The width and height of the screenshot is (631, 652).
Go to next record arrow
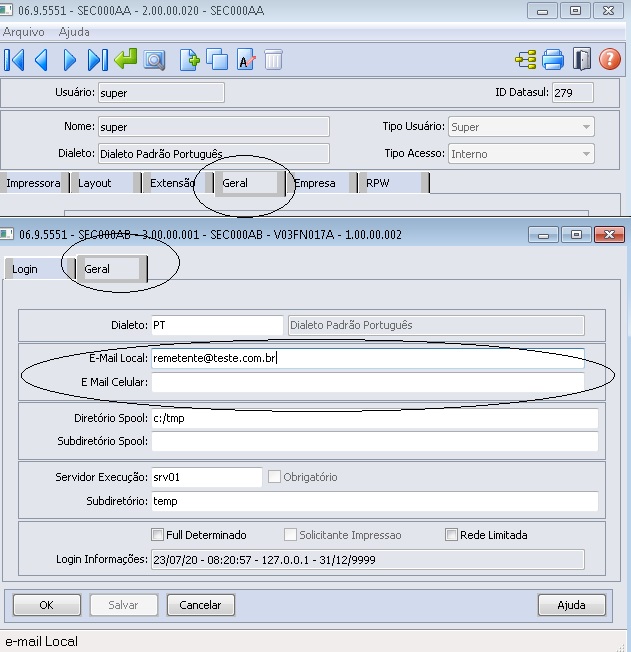tap(69, 60)
